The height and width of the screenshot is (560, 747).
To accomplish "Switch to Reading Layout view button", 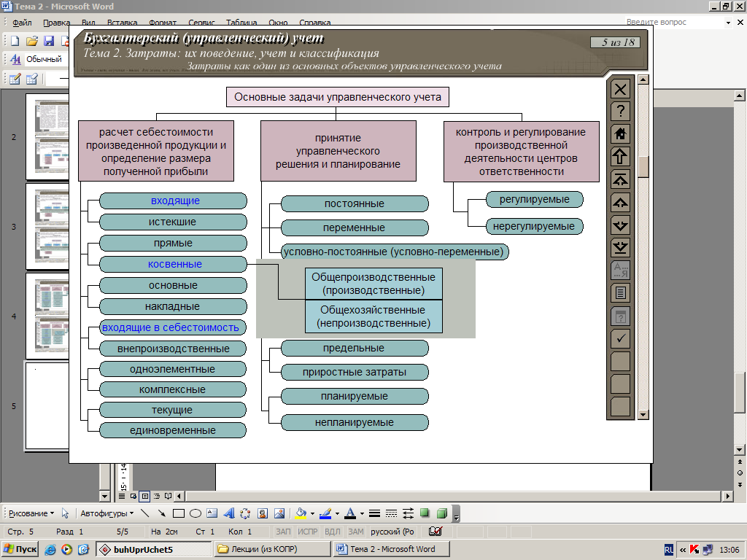I will point(169,496).
